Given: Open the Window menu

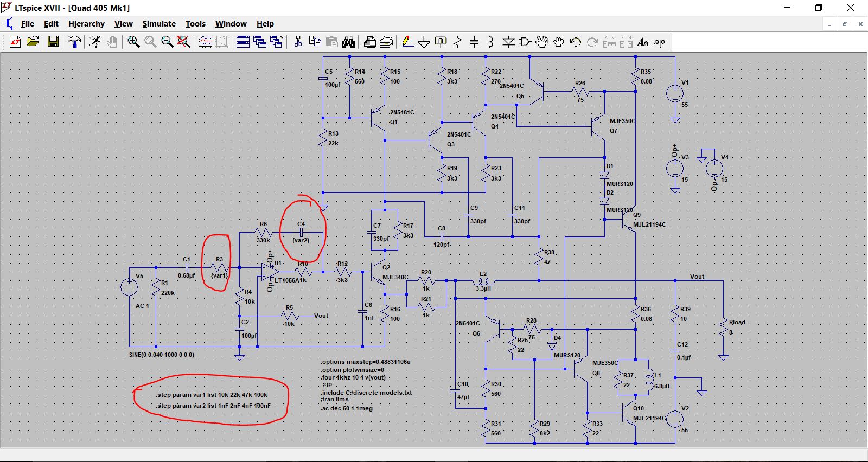Looking at the screenshot, I should [x=231, y=24].
